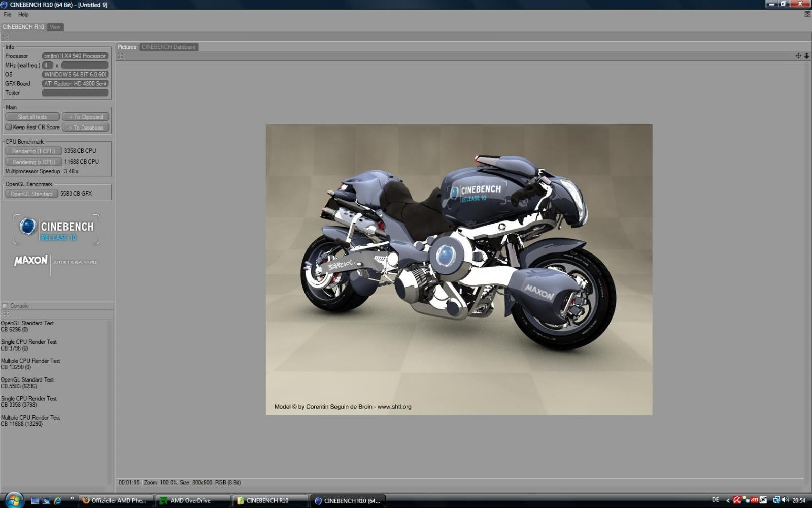Screen dimensions: 812x508
Task: Click the MHz real frequency field
Action: tap(85, 65)
